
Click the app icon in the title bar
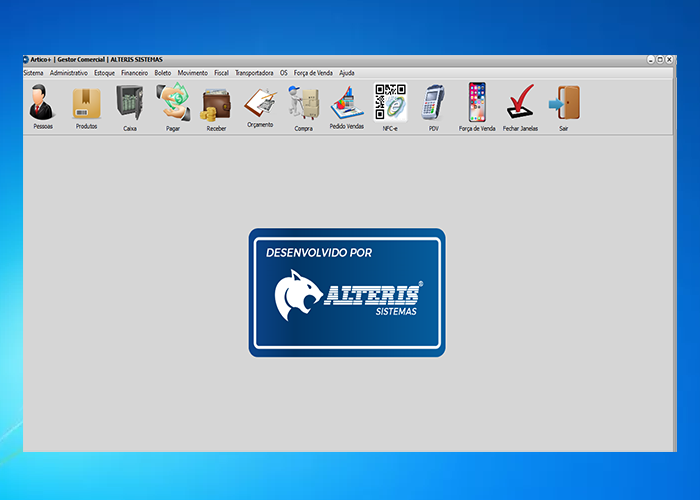pos(26,59)
